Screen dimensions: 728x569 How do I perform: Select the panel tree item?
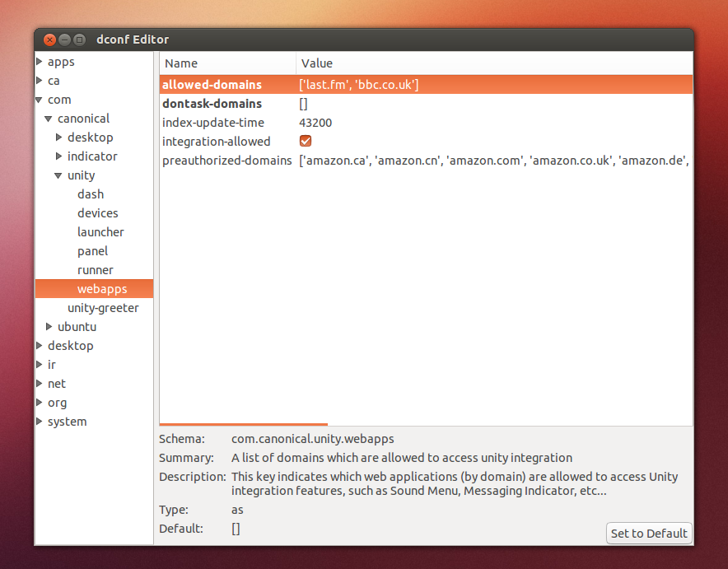click(x=93, y=250)
